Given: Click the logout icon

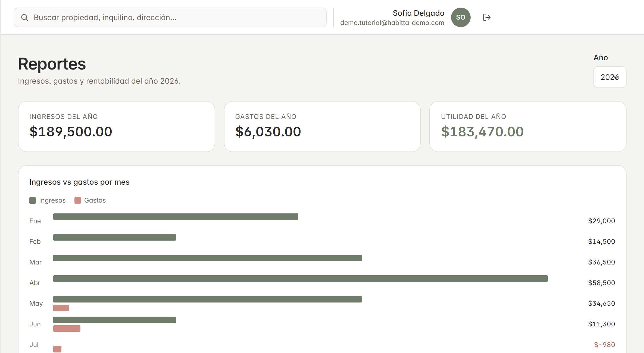Looking at the screenshot, I should pos(487,17).
